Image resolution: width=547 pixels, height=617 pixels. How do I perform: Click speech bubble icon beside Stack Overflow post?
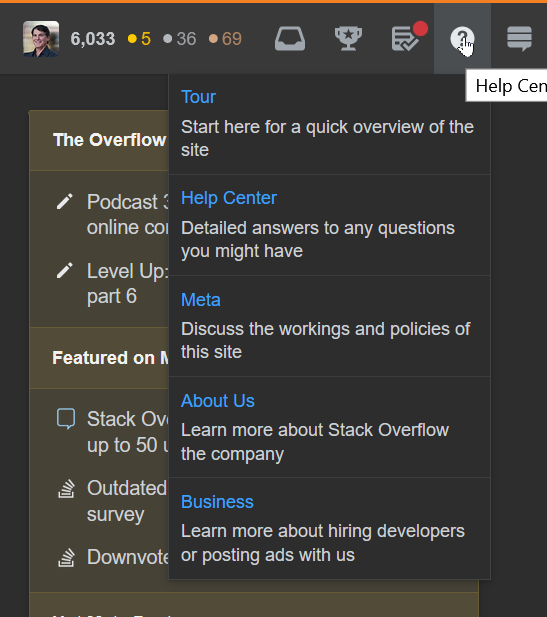(x=66, y=419)
